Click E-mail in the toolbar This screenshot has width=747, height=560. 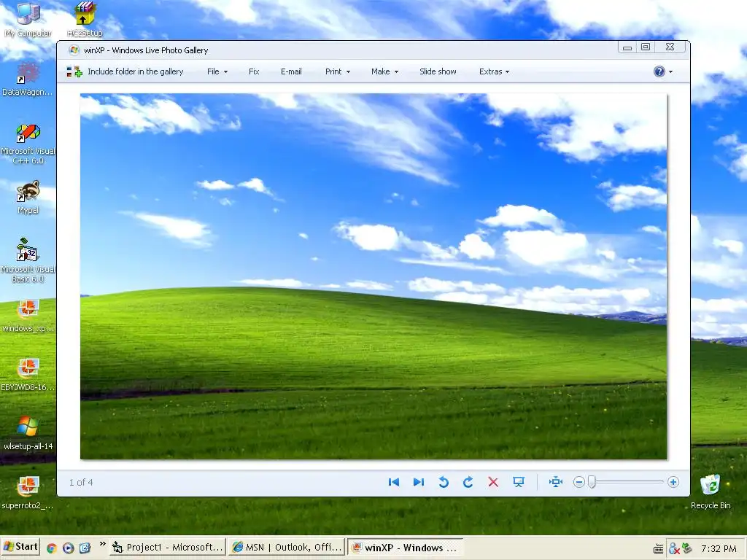(291, 71)
